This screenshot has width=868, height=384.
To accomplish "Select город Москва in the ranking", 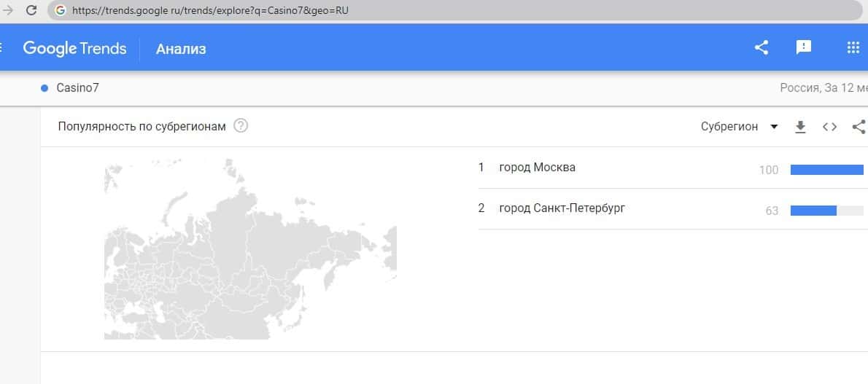I will point(537,168).
